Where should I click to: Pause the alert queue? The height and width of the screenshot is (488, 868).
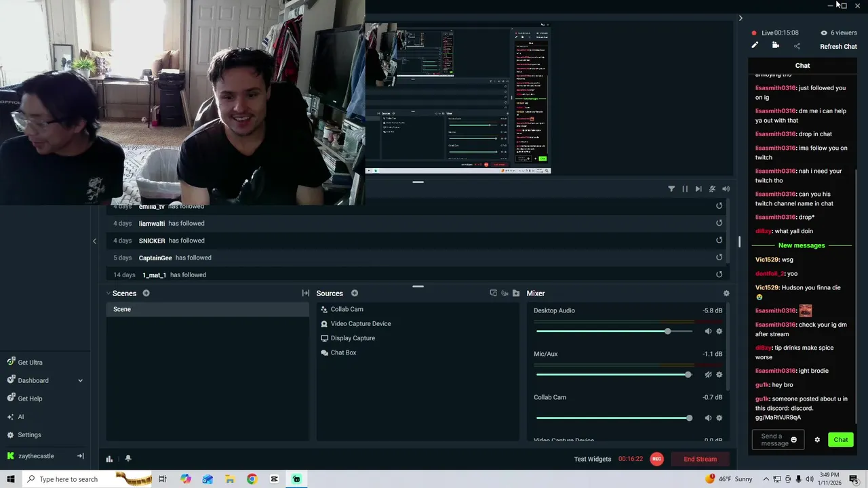[685, 189]
